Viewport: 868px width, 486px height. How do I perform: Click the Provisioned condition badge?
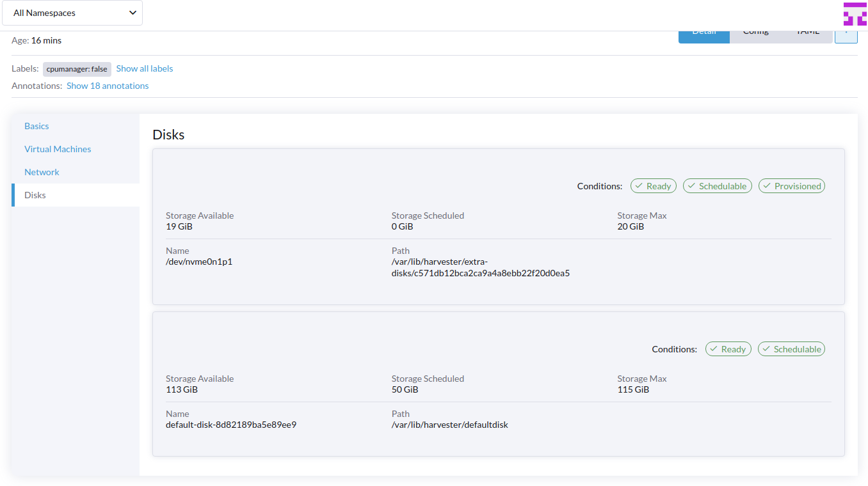pyautogui.click(x=792, y=186)
